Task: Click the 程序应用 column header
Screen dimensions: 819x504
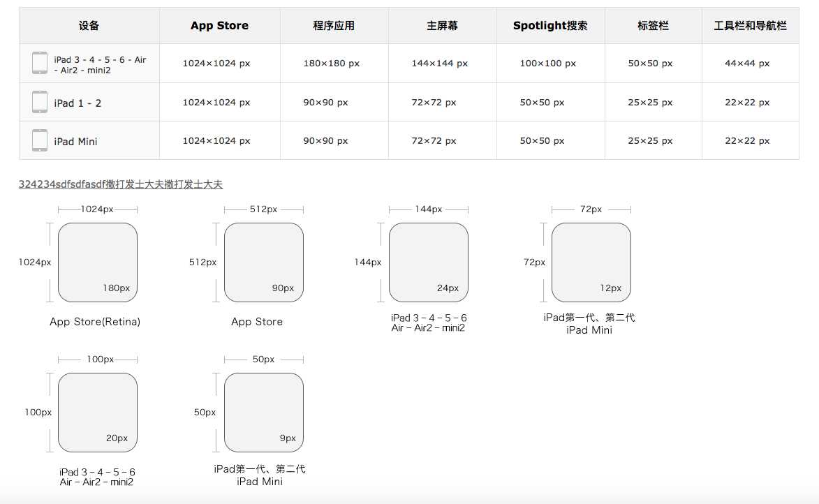Action: point(334,26)
